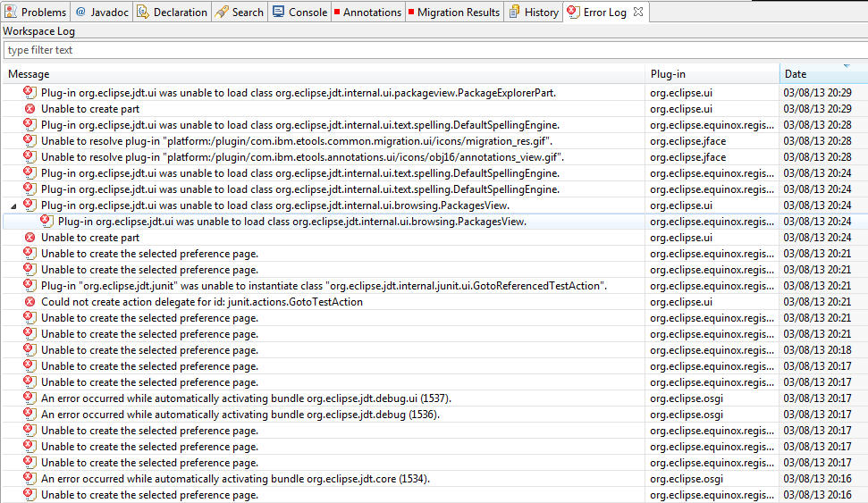Collapse the expanded PackagesView error entry
The image size is (868, 503).
pos(13,205)
